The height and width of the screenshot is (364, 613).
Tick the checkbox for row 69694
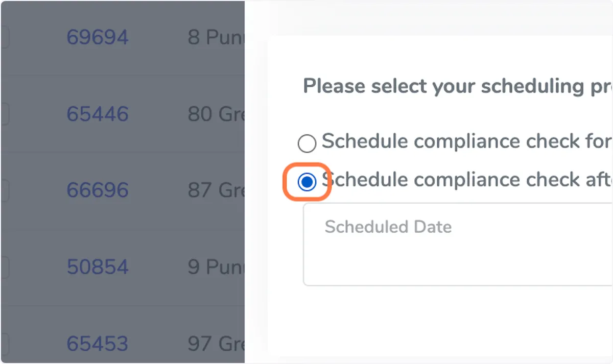point(4,37)
